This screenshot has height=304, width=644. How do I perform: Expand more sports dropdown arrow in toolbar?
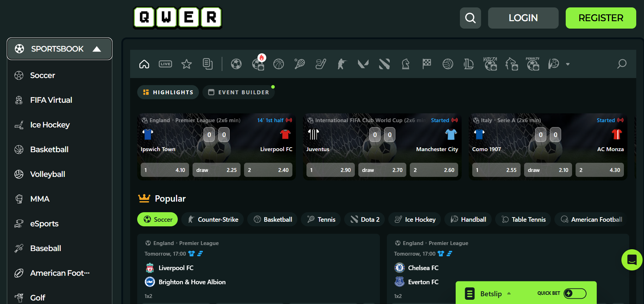(568, 64)
